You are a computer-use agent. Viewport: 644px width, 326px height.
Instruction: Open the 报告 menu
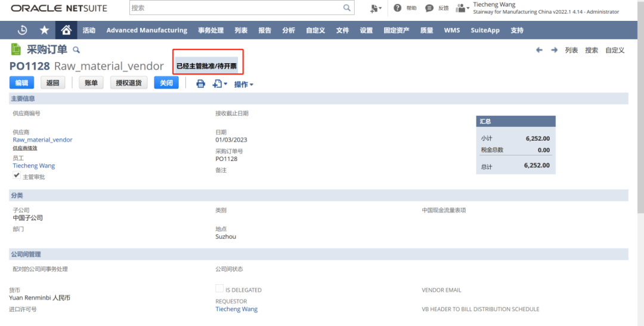(265, 30)
